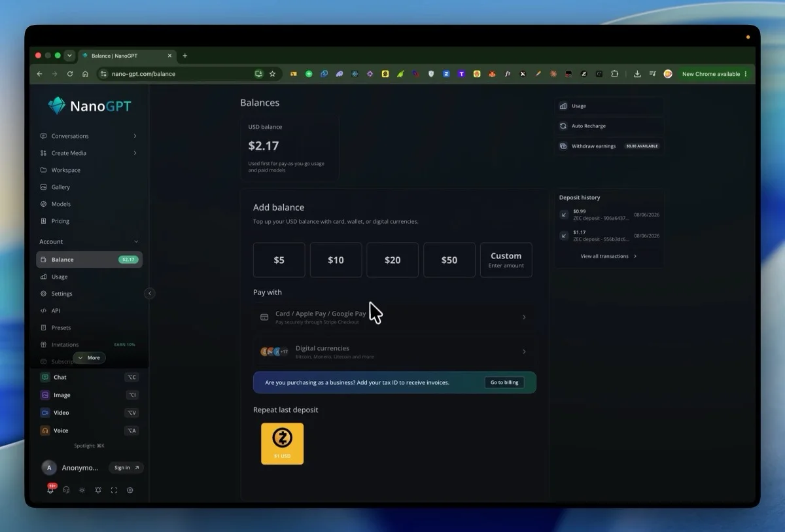Open notifications bell with 10+ badge
785x532 pixels.
[x=50, y=489]
